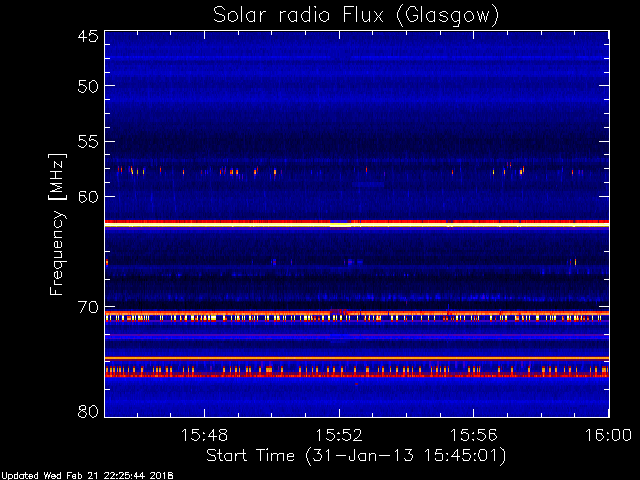Click the 50 frequency tick label
Screen dimensions: 640x480
coord(88,86)
